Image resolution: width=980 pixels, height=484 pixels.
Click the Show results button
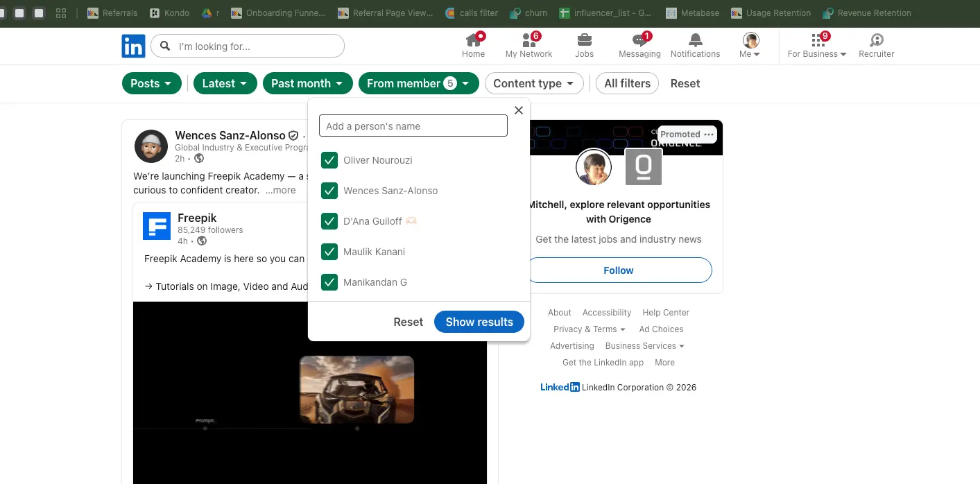479,322
